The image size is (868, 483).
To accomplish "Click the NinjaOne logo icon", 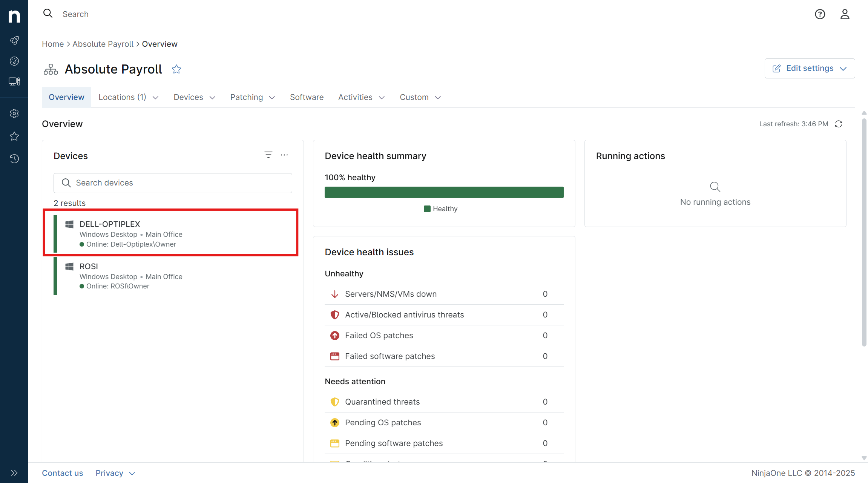I will coord(14,16).
